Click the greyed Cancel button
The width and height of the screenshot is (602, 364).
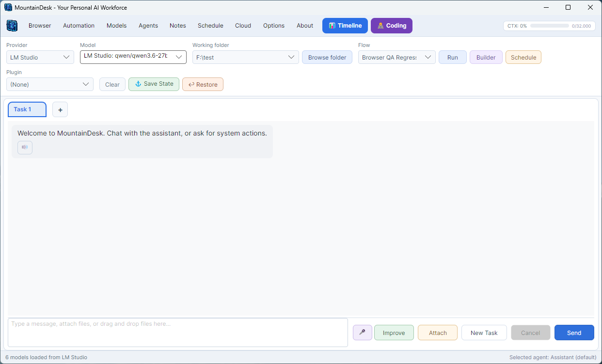pos(531,333)
